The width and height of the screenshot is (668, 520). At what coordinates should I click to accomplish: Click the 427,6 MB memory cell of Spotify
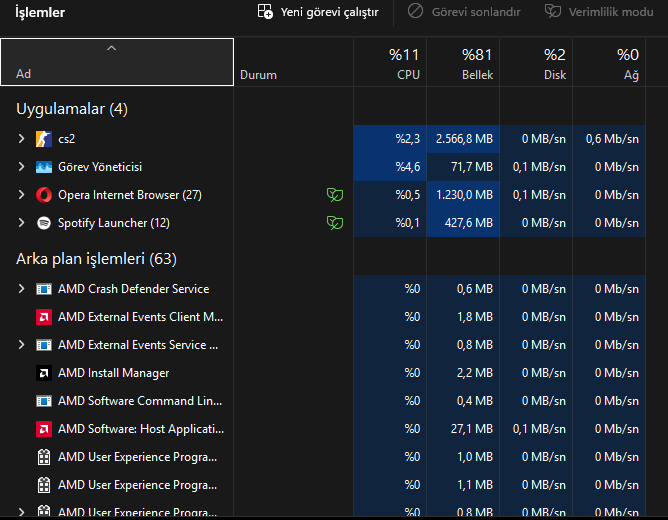(463, 223)
